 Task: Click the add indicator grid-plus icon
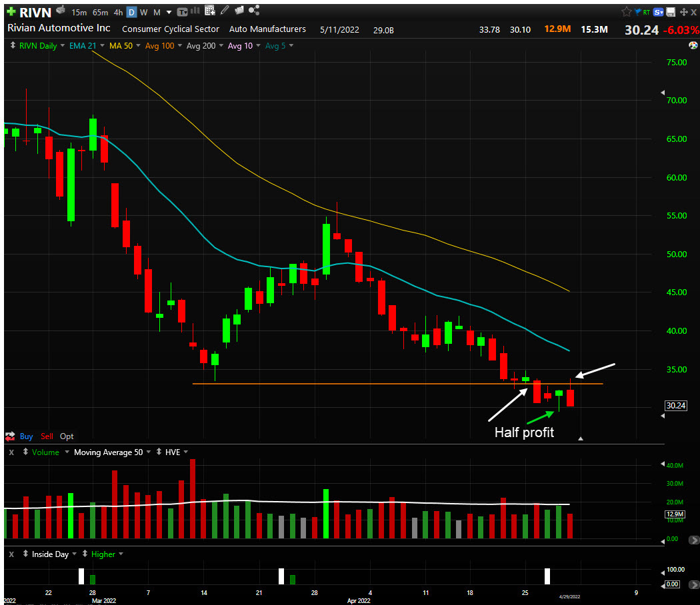tap(210, 10)
